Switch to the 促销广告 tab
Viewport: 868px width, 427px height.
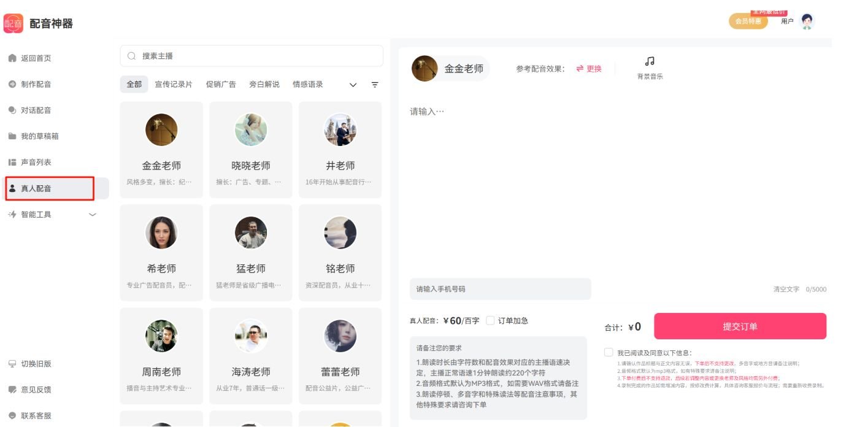(x=221, y=85)
